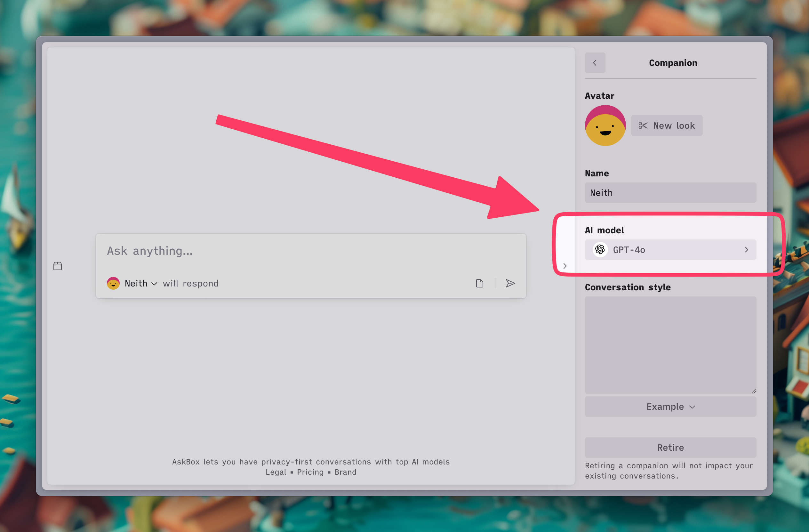The width and height of the screenshot is (809, 532).
Task: Open the GPT-4o AI model selector
Action: (670, 250)
